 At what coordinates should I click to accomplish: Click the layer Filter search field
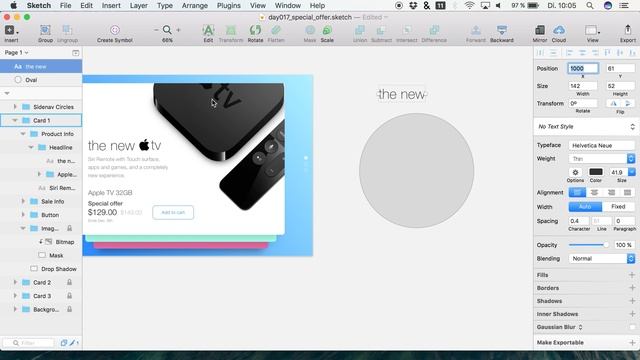click(x=28, y=343)
